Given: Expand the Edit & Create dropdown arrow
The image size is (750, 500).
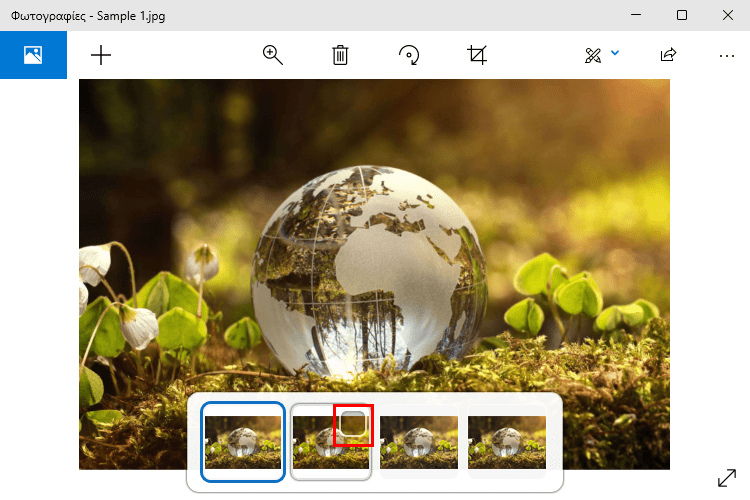Looking at the screenshot, I should [x=615, y=53].
